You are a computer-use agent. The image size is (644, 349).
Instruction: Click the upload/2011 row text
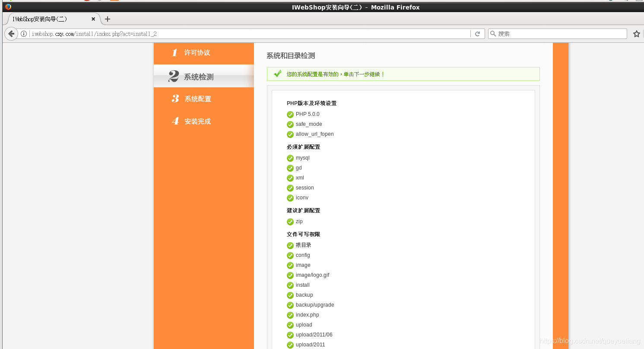click(311, 345)
